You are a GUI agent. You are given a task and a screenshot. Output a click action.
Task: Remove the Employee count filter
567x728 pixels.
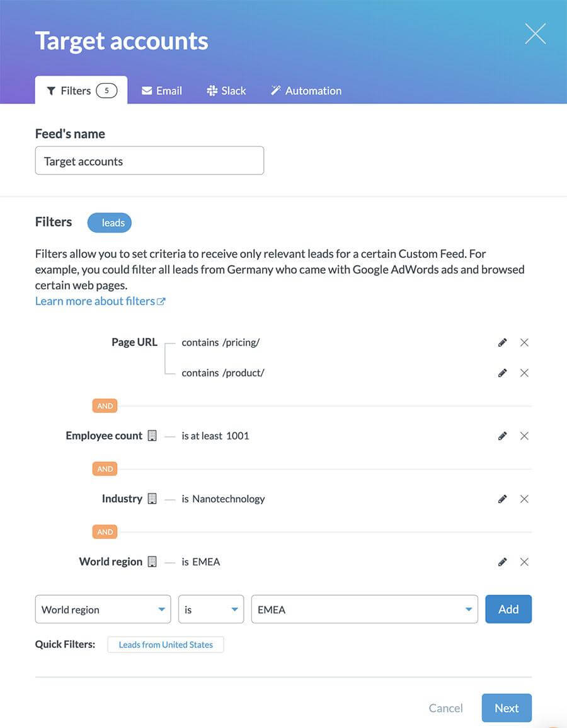[524, 435]
